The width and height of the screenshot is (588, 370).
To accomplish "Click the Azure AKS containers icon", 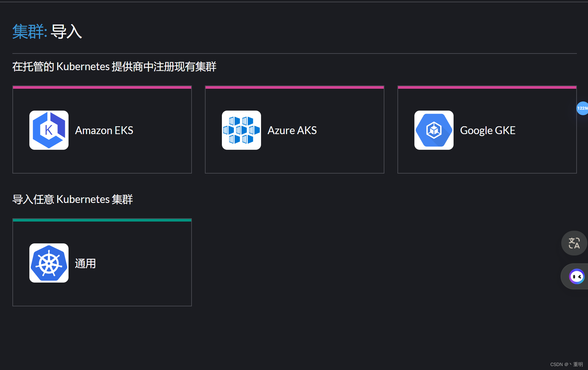I will (241, 130).
